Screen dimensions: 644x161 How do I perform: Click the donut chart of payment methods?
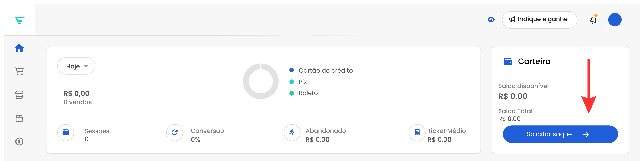pyautogui.click(x=261, y=81)
